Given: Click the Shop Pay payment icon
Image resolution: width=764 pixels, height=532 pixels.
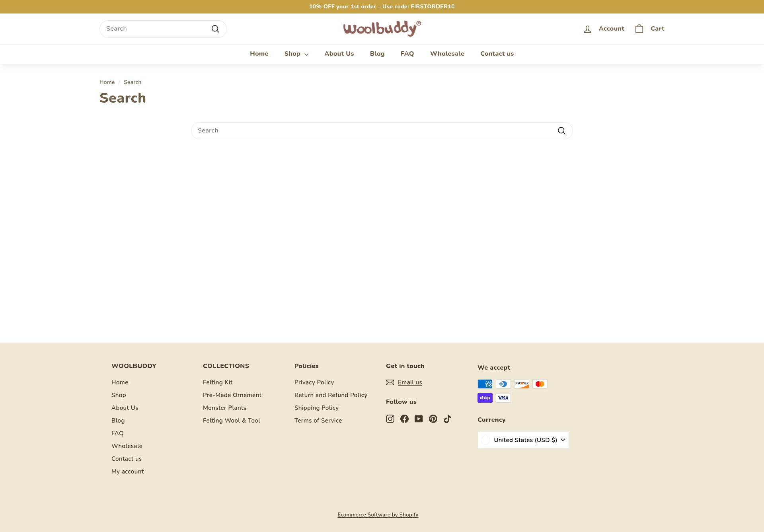Looking at the screenshot, I should coord(485,398).
